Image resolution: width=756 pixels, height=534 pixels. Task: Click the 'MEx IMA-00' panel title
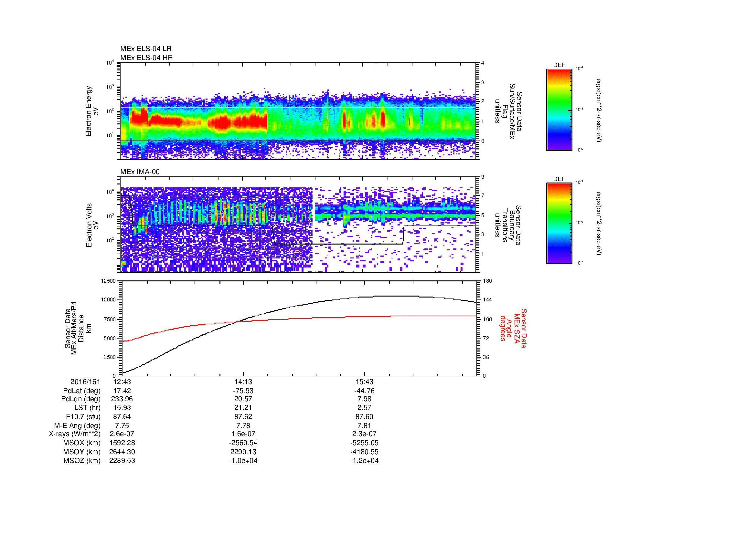point(140,172)
